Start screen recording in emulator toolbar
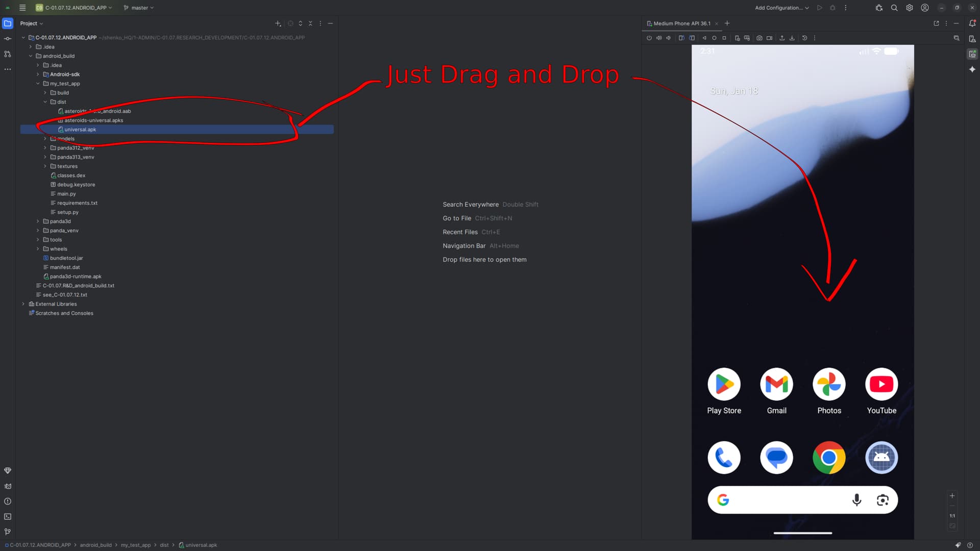 [769, 38]
